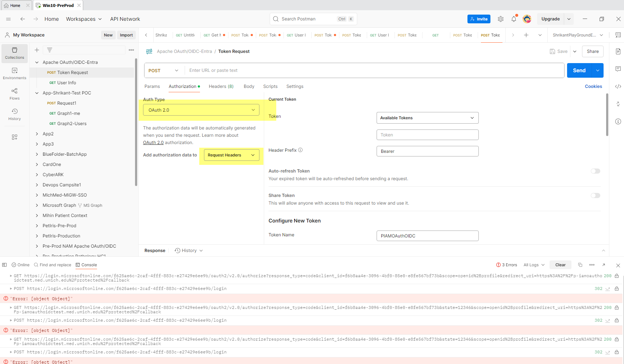The image size is (624, 364).
Task: Toggle the sidebar layout icon in status bar
Action: coord(4,265)
